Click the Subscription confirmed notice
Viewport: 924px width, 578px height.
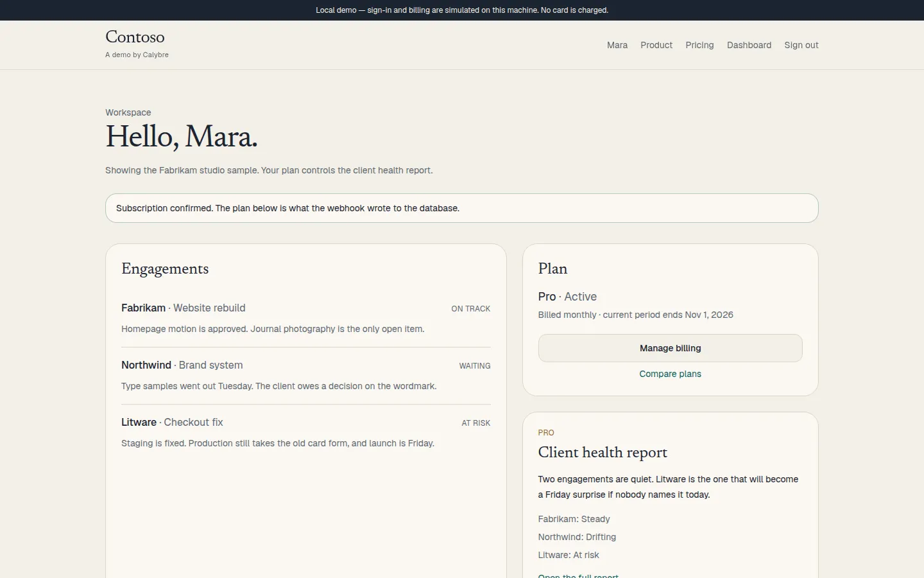point(462,208)
